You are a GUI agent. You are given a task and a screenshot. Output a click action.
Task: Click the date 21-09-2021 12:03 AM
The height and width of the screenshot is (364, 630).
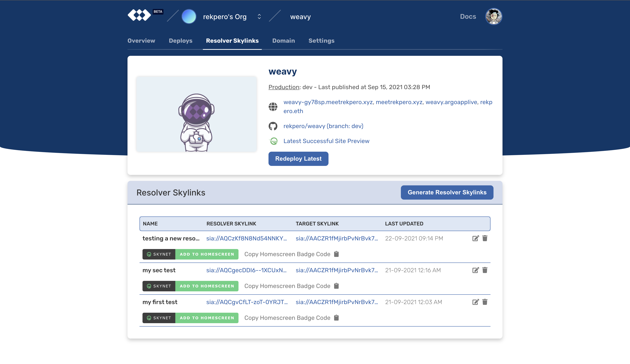[x=413, y=302]
